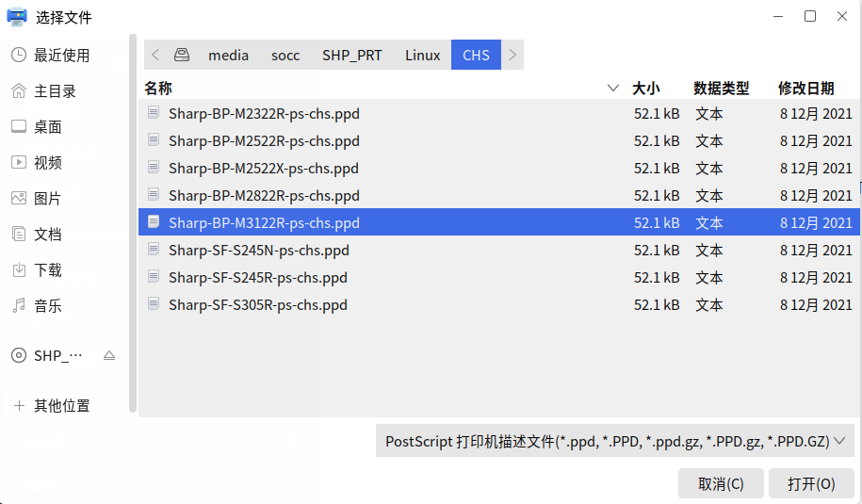862x504 pixels.
Task: Click the drive root icon in path bar
Action: tap(182, 55)
